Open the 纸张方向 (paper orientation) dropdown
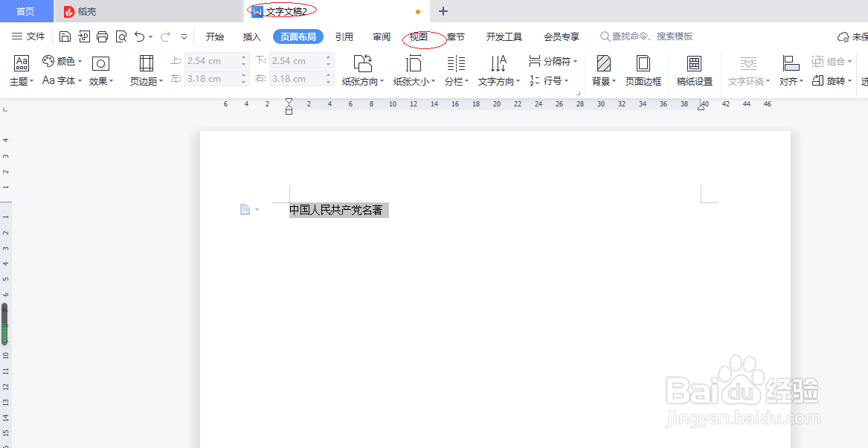 (362, 71)
